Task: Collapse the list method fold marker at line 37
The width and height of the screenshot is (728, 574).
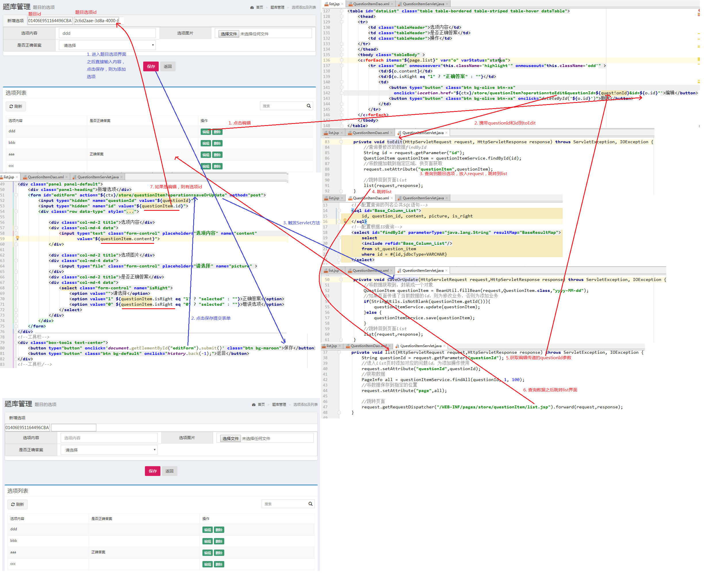Action: pyautogui.click(x=339, y=352)
